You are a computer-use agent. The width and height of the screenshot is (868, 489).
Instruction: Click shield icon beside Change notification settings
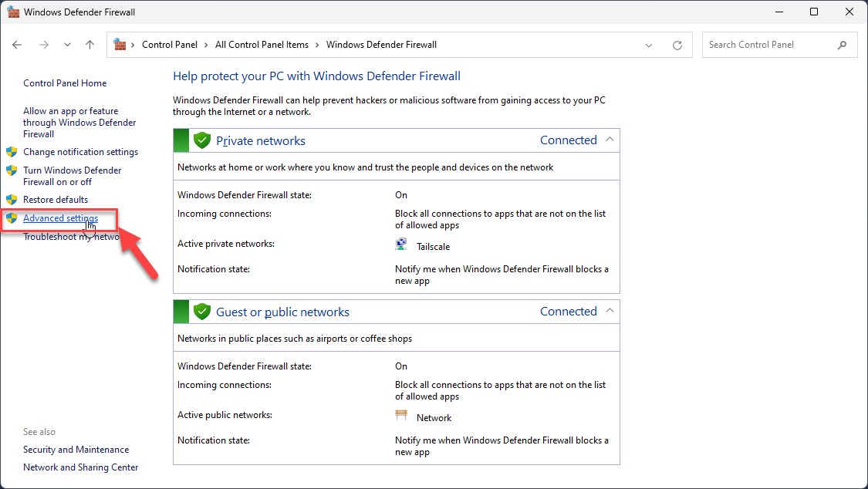pos(12,152)
